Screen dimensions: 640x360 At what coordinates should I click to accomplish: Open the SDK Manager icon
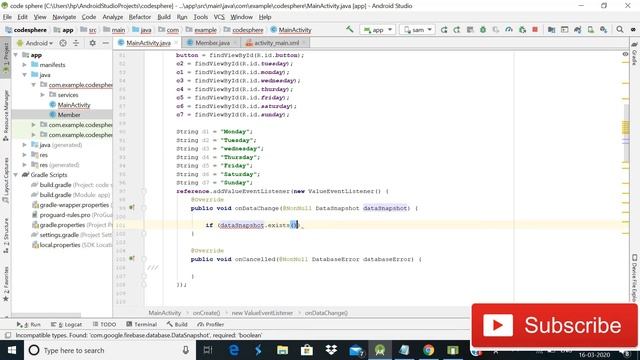(x=603, y=30)
